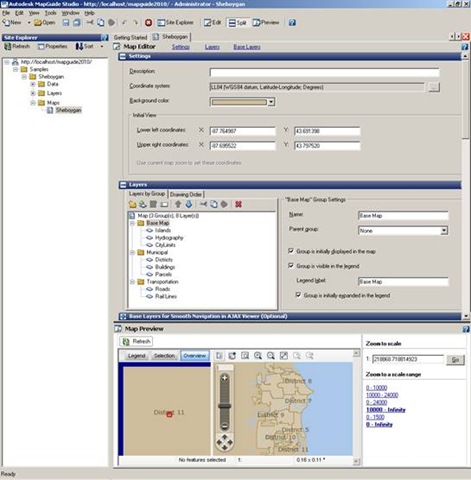Click the Lower left X coordinate field
This screenshot has width=471, height=480.
(243, 131)
